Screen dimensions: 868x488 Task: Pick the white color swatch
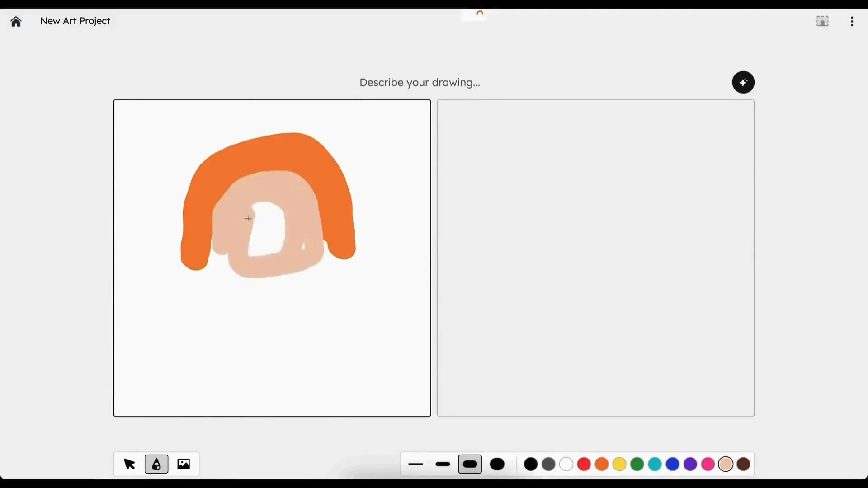[x=566, y=465]
